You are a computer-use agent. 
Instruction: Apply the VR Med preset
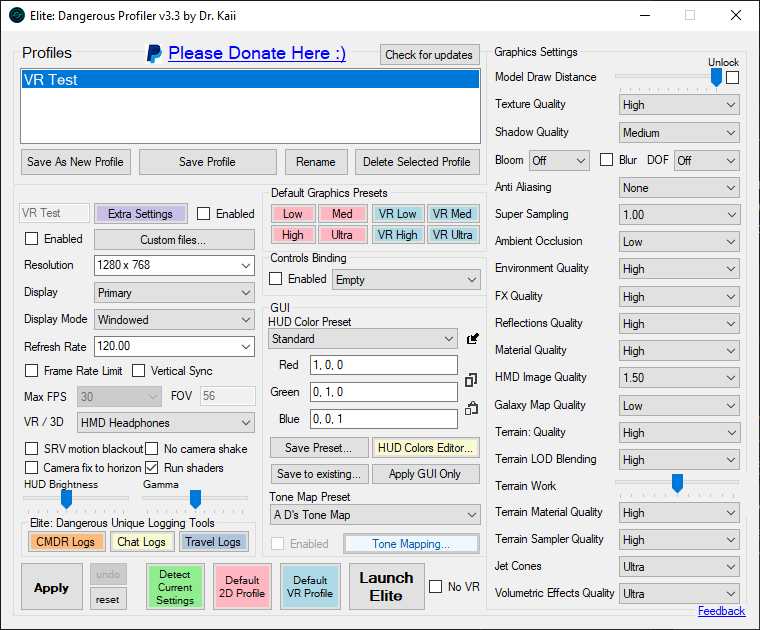(452, 214)
